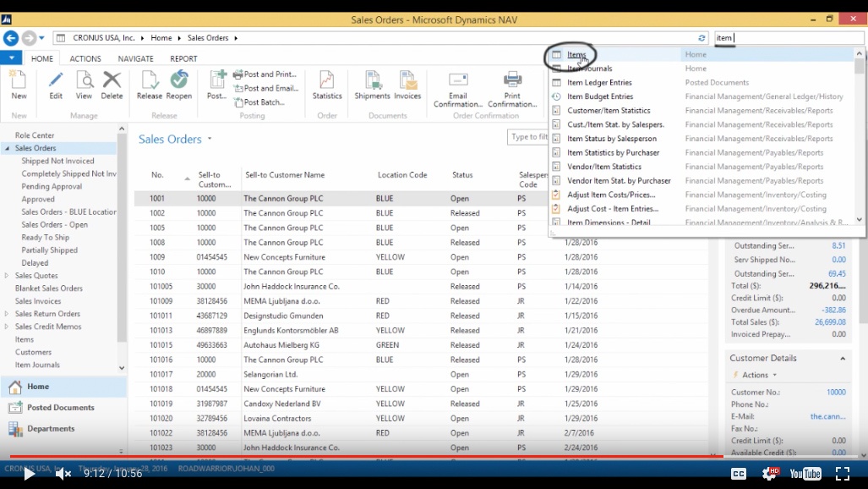
Task: Select Items in search results
Action: click(x=576, y=54)
